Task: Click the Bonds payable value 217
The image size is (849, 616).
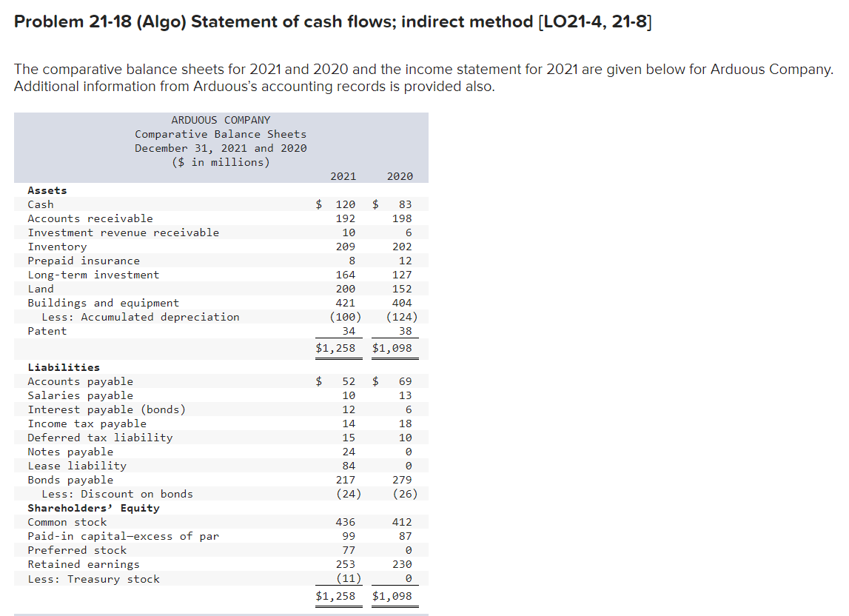Action: coord(347,480)
